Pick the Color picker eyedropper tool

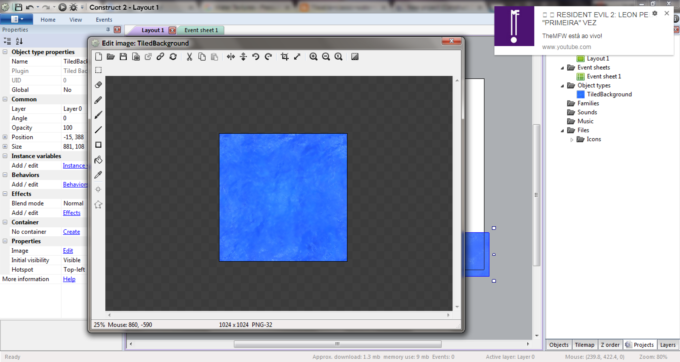point(98,175)
